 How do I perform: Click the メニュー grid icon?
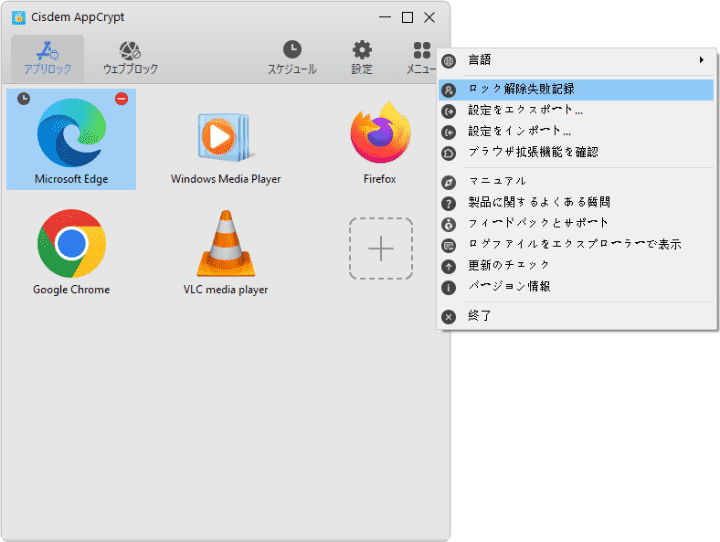422,58
